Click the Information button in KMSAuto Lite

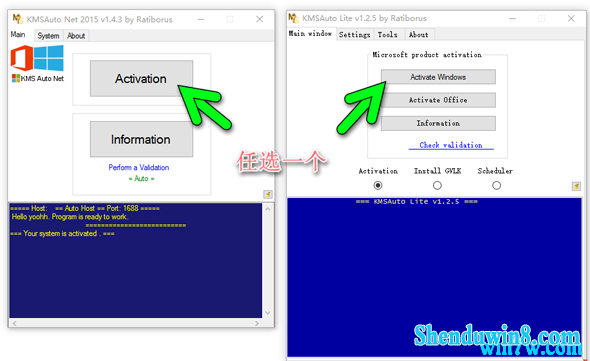coord(438,123)
